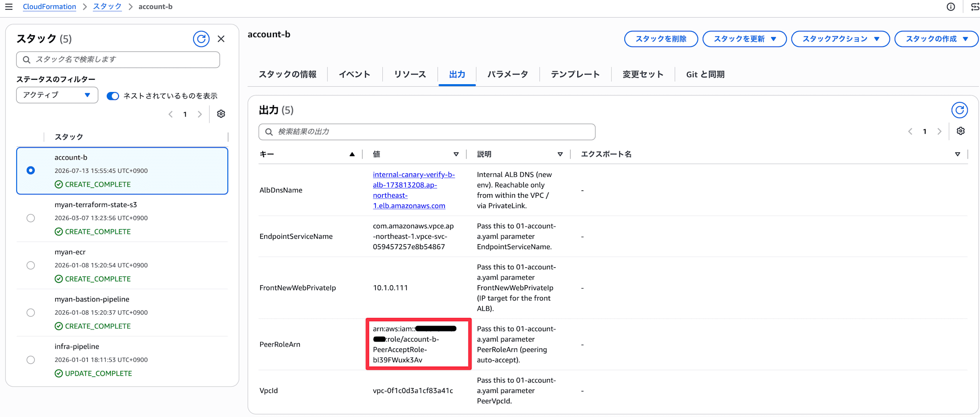The image size is (980, 417).
Task: Switch to リソース tab
Action: [410, 74]
